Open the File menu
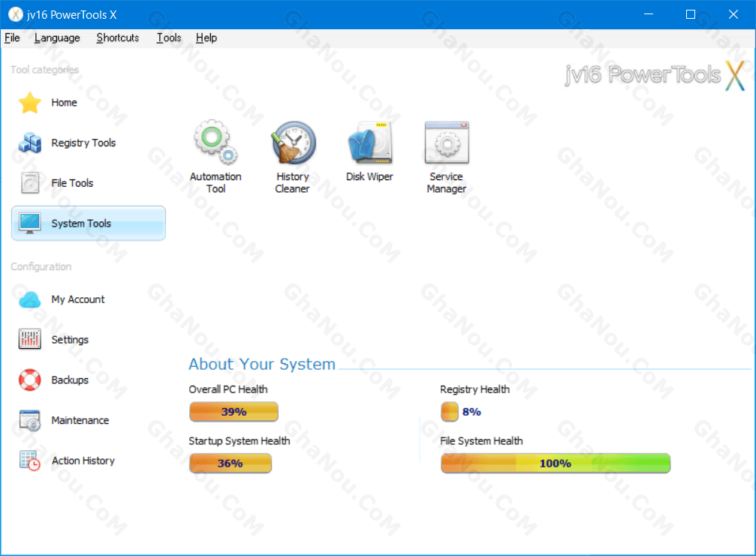 [12, 38]
